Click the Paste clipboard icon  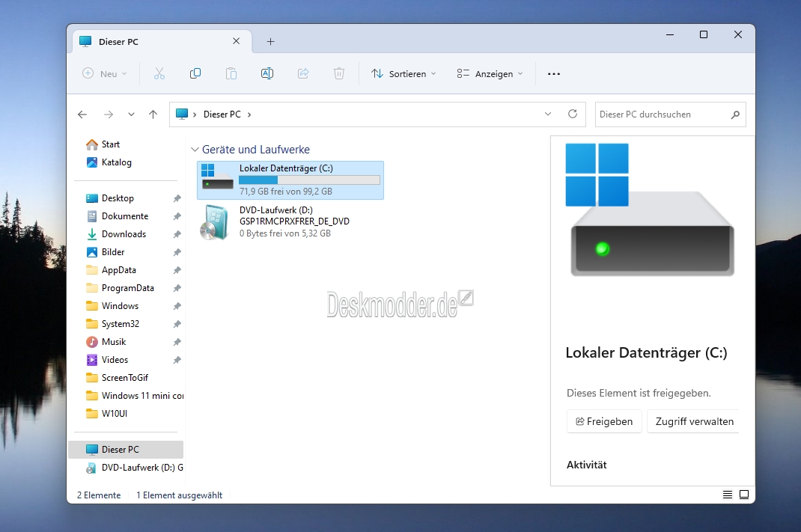tap(231, 73)
